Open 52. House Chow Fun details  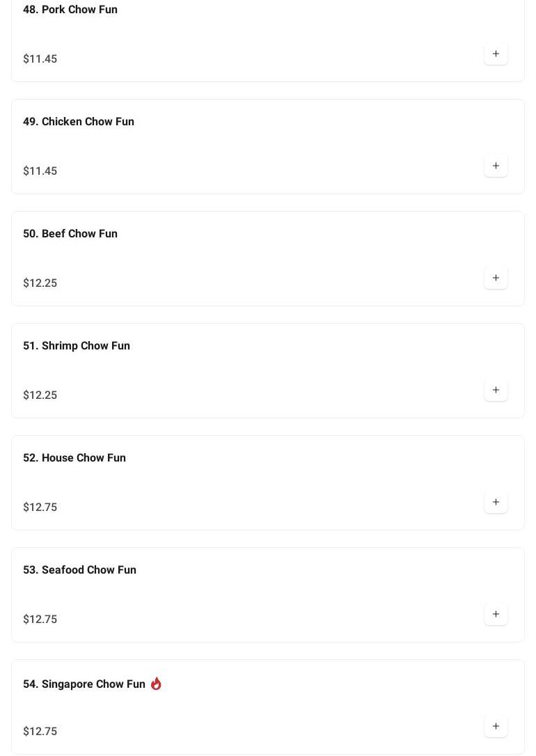[74, 458]
